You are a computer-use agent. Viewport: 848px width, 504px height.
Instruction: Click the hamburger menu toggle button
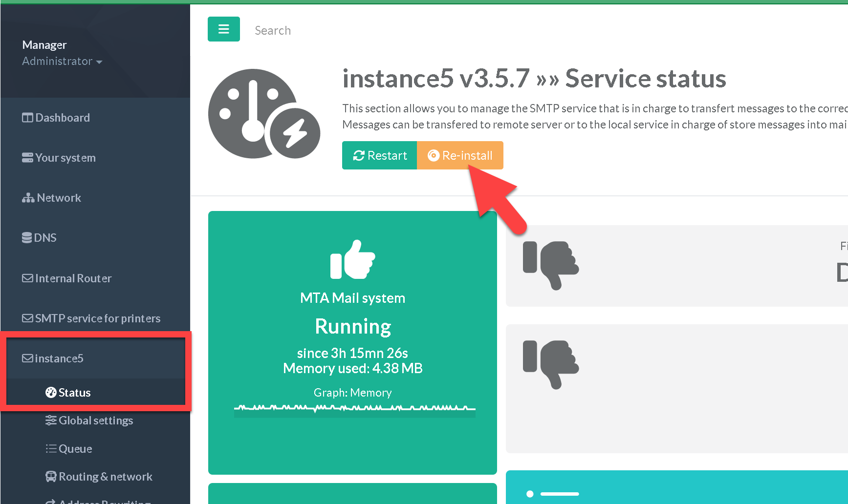point(223,29)
